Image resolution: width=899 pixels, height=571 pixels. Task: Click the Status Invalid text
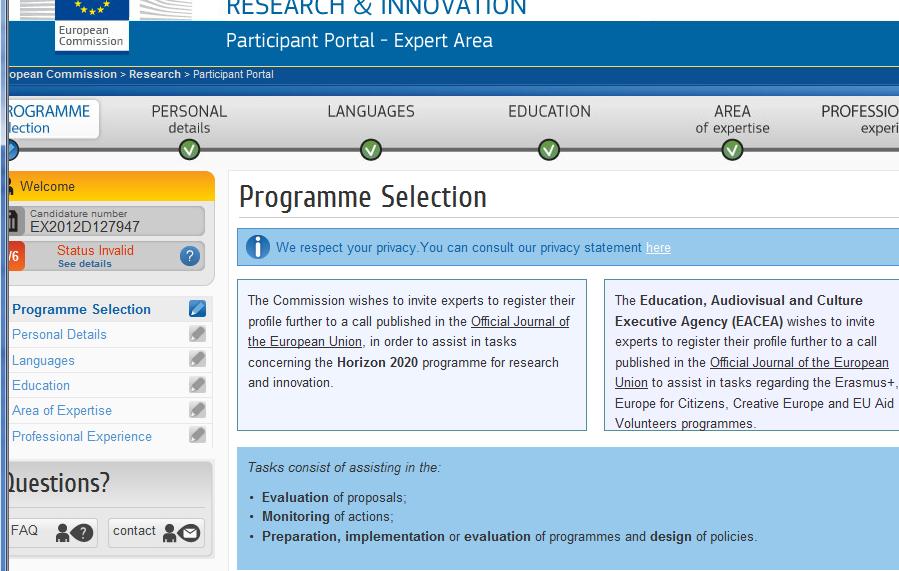click(x=95, y=251)
